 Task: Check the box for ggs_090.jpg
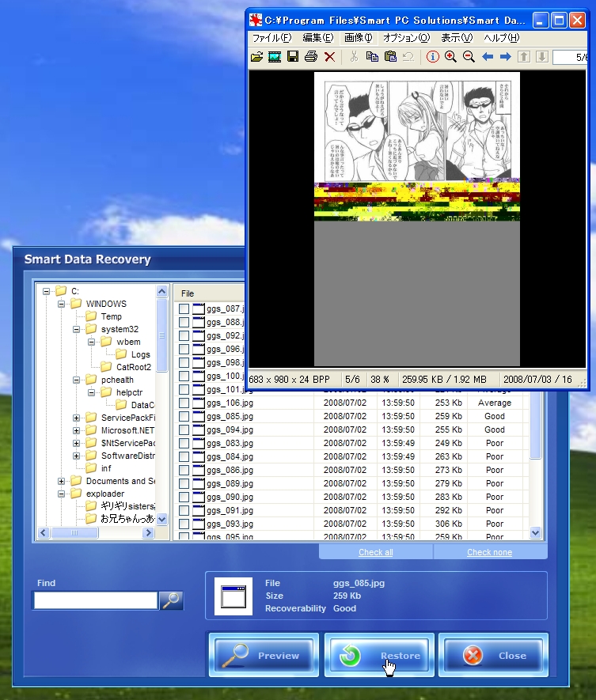tap(184, 497)
